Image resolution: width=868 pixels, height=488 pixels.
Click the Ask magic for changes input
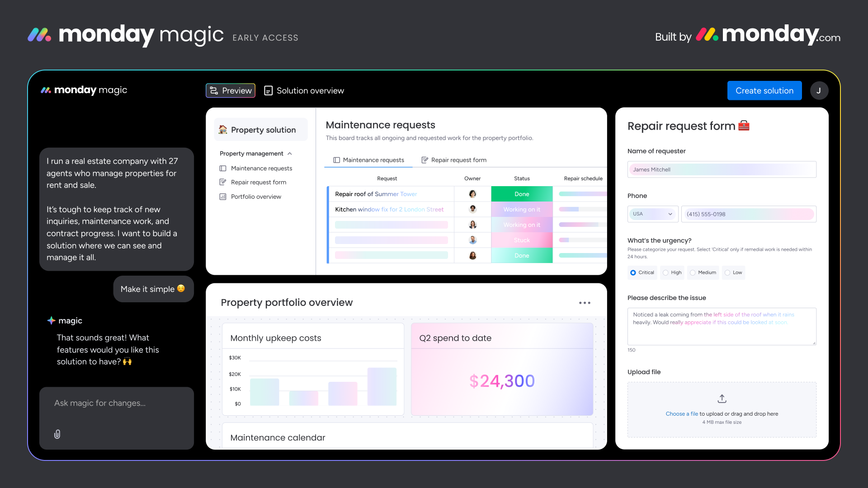(117, 403)
